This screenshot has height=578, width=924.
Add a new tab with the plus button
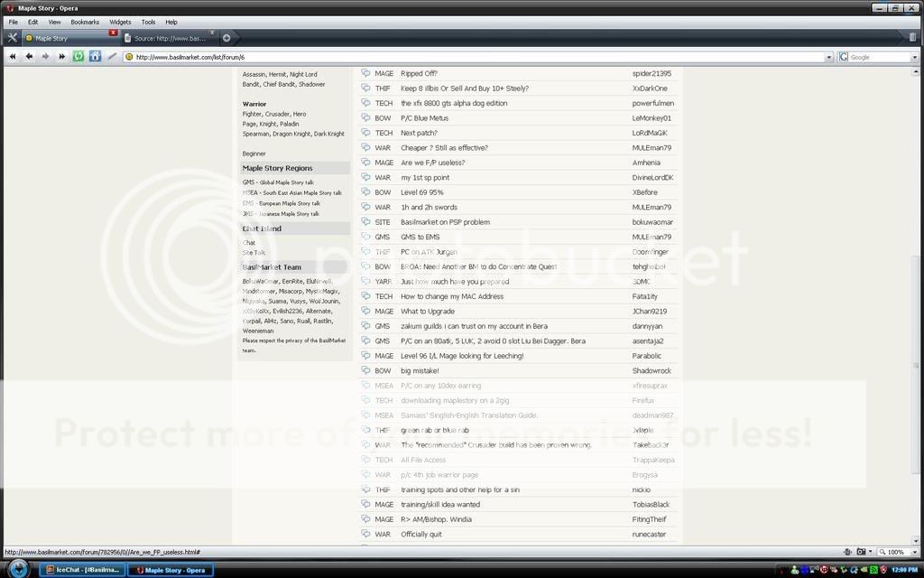coord(226,38)
